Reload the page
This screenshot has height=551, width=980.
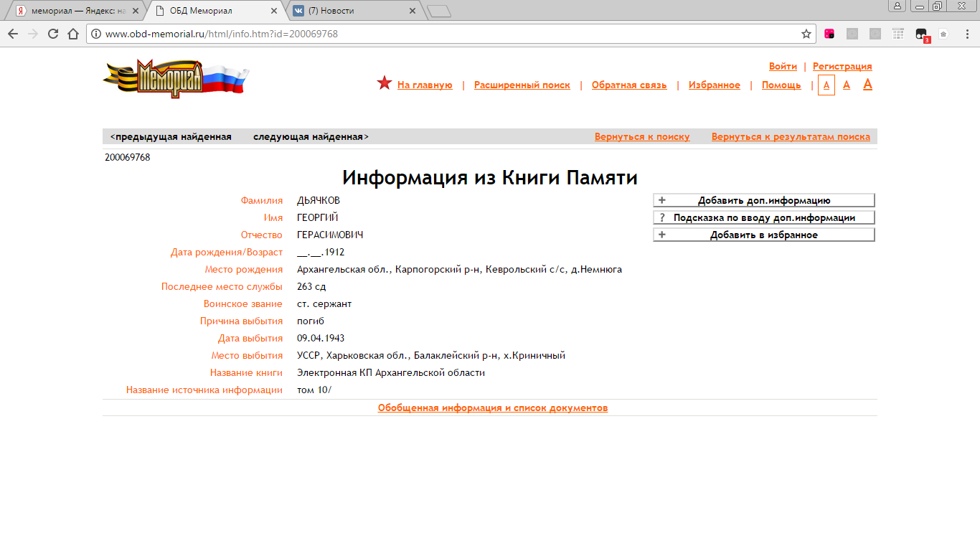pyautogui.click(x=53, y=34)
